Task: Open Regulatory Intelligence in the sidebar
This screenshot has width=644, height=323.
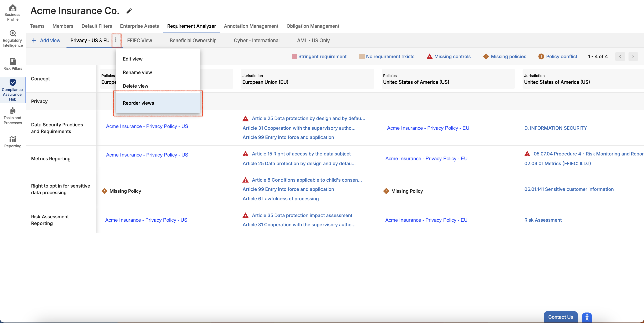Action: pos(13,39)
